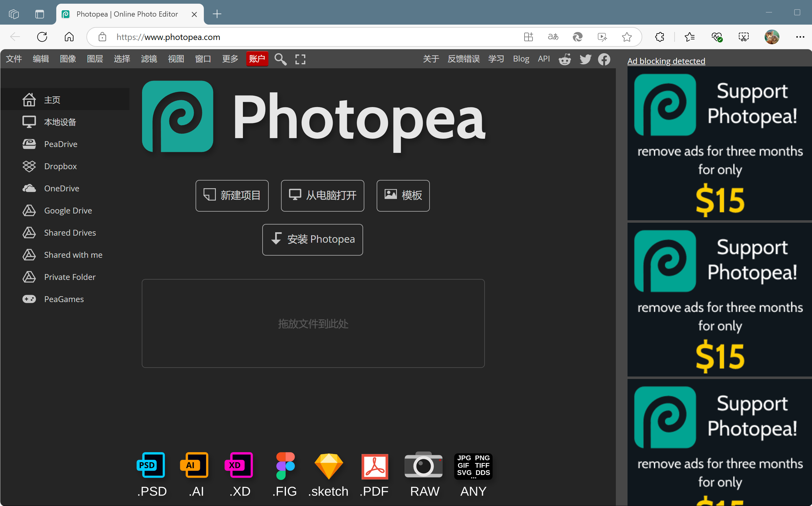Open the 滤镜 menu
The height and width of the screenshot is (506, 812).
[x=149, y=59]
